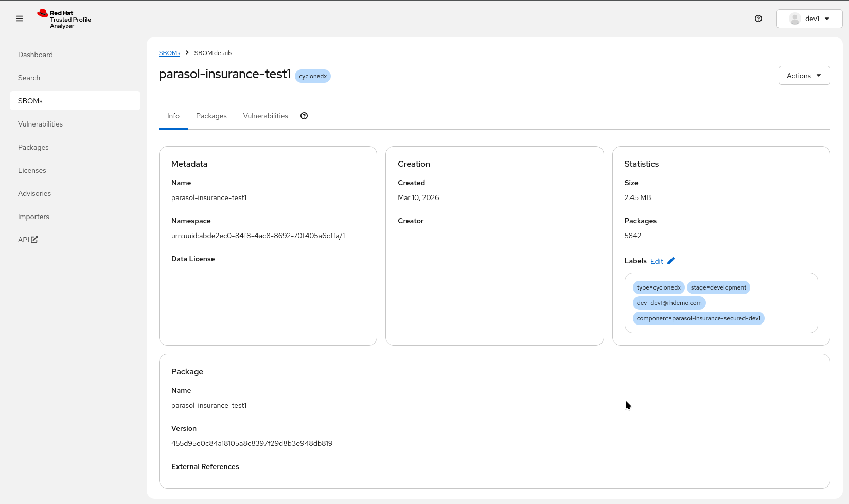Expand the chevron in the SBOMs breadcrumb area
Viewport: 849px width, 504px height.
pyautogui.click(x=187, y=52)
